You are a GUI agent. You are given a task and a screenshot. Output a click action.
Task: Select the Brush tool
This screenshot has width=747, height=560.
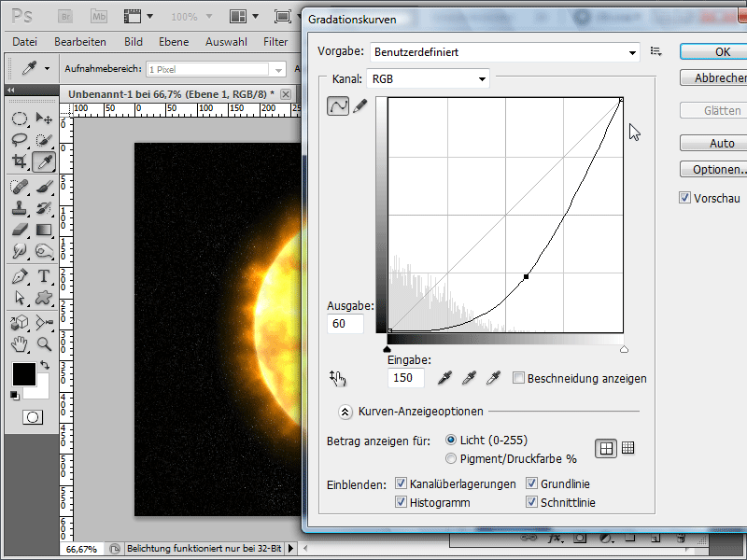[x=44, y=187]
